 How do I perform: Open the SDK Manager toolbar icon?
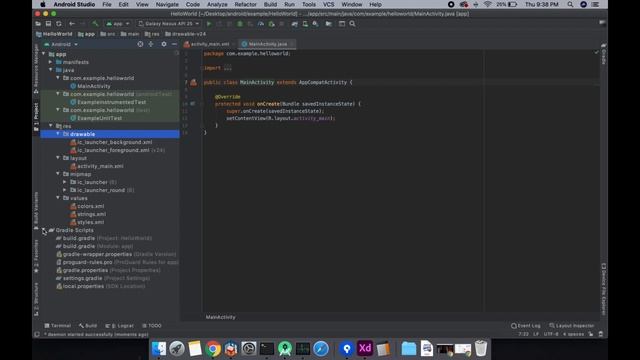[316, 24]
